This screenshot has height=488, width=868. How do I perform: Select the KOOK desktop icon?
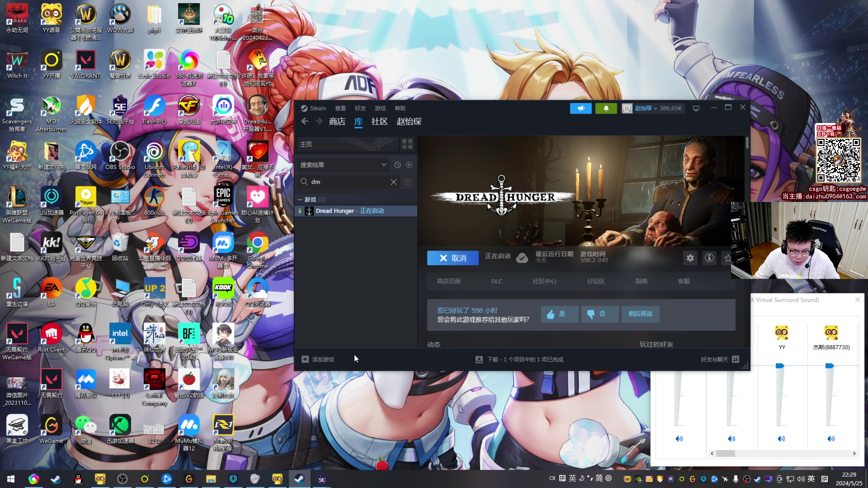223,292
